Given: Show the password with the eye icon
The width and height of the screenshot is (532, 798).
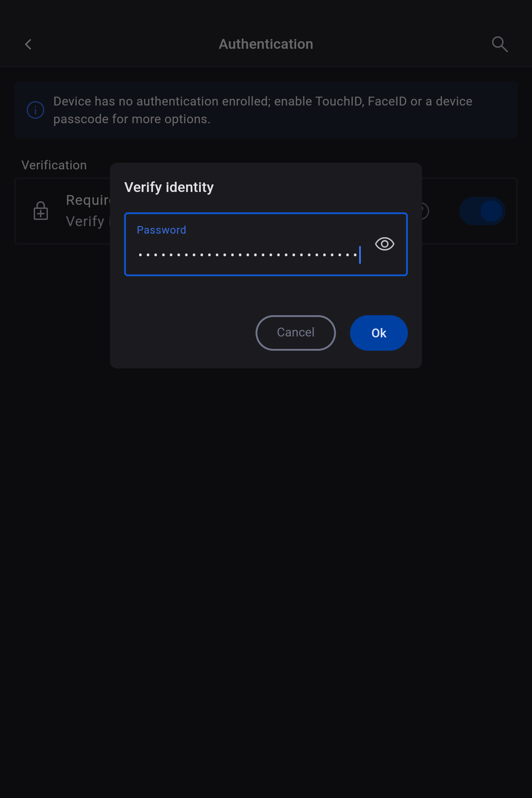Looking at the screenshot, I should pyautogui.click(x=384, y=244).
